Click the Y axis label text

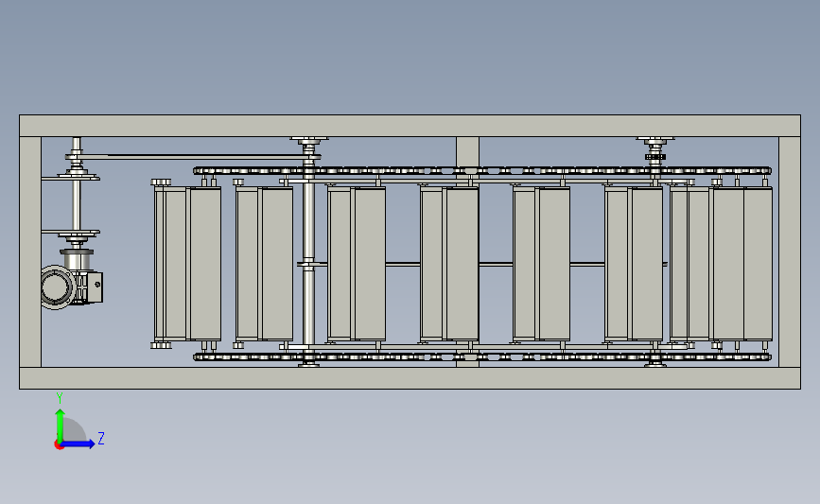coord(60,398)
